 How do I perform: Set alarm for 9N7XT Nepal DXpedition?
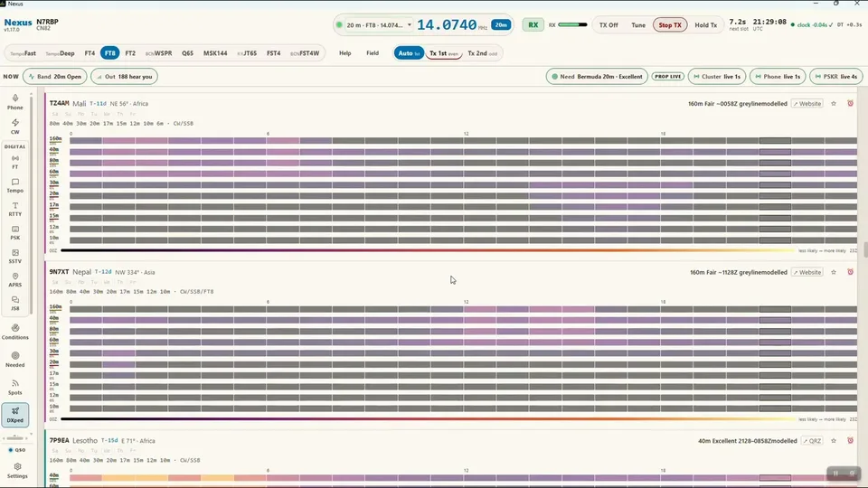(850, 272)
